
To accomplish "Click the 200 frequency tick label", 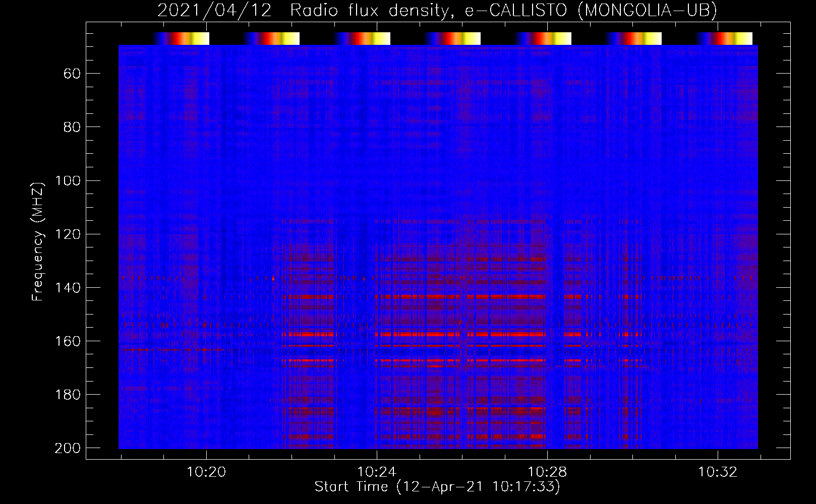I will (x=68, y=448).
